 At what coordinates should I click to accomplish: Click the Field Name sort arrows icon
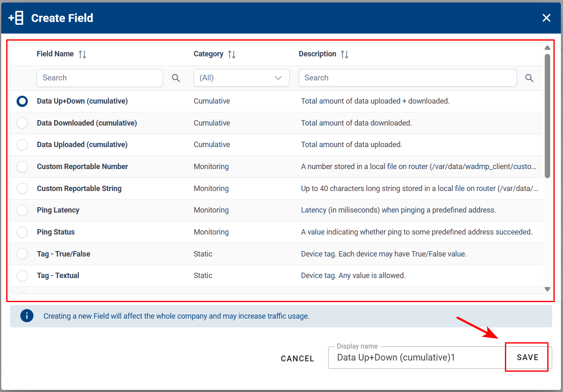pos(82,54)
